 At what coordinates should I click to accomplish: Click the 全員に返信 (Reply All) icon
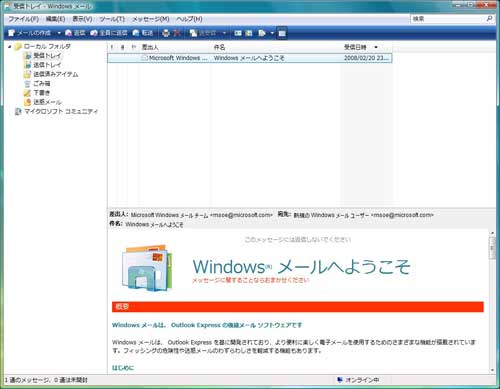(x=109, y=33)
